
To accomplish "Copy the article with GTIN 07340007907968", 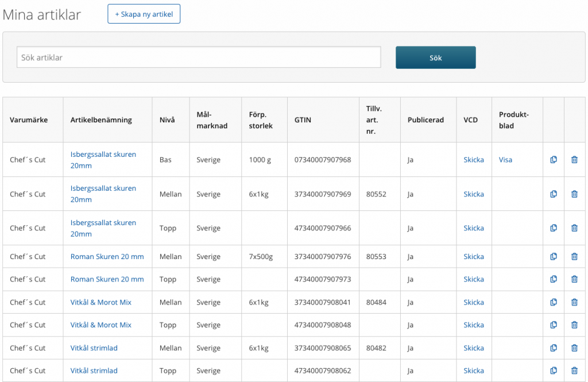I will 554,160.
